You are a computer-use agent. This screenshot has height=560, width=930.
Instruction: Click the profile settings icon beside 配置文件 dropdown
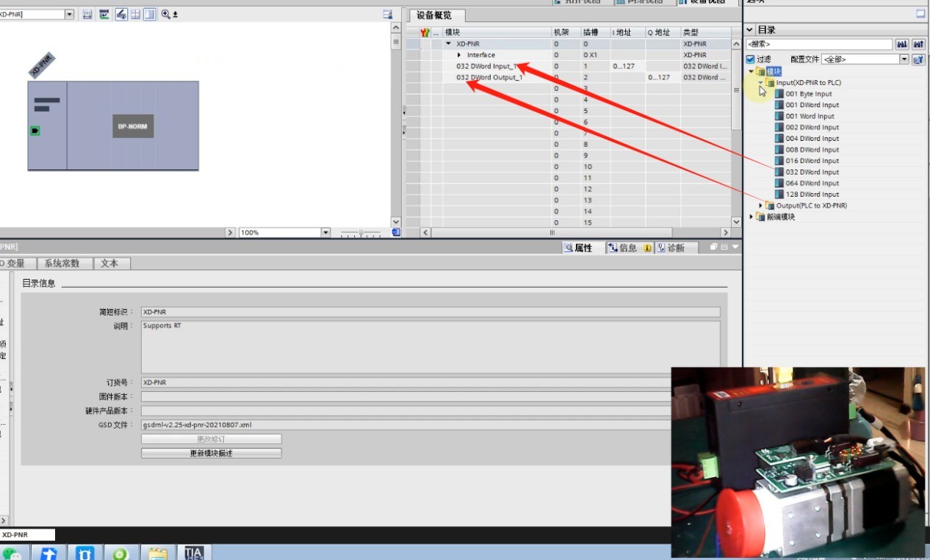point(918,59)
